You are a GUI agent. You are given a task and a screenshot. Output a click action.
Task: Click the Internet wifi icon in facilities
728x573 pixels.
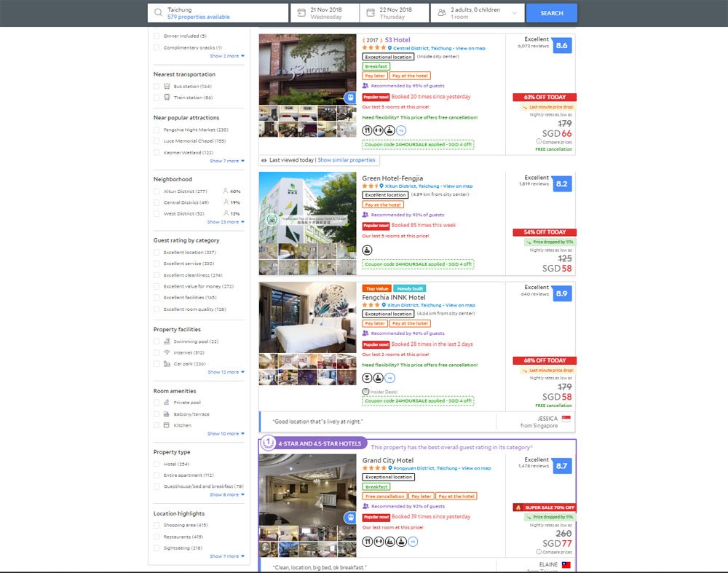pos(167,352)
